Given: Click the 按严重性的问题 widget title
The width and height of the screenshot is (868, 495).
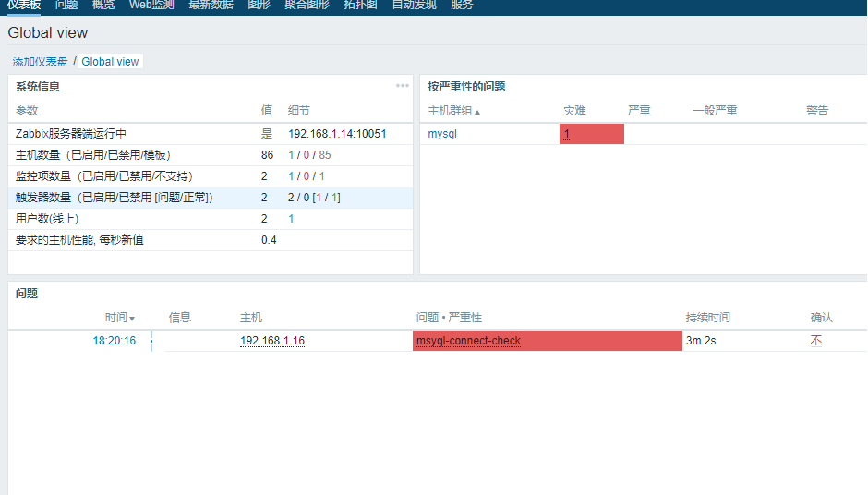Looking at the screenshot, I should (466, 87).
